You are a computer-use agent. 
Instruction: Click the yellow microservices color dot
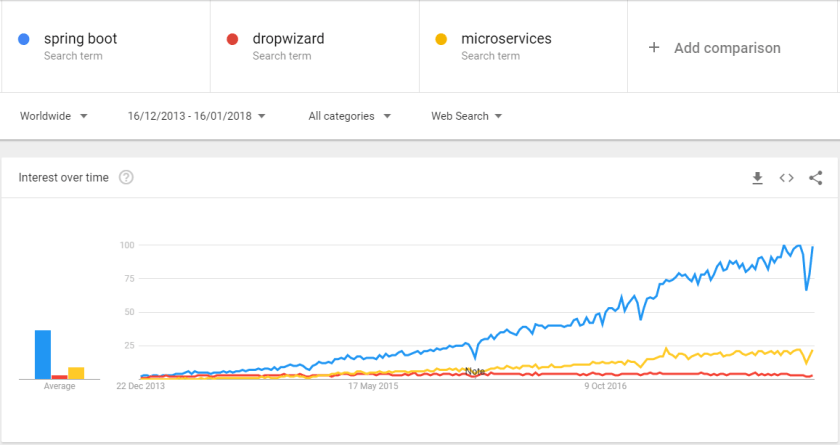pyautogui.click(x=440, y=40)
